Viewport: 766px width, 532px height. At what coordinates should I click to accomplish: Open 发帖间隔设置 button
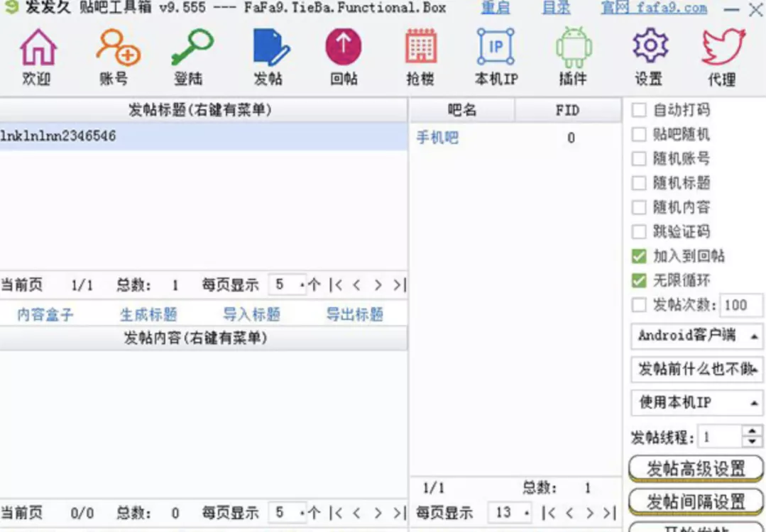pyautogui.click(x=696, y=501)
